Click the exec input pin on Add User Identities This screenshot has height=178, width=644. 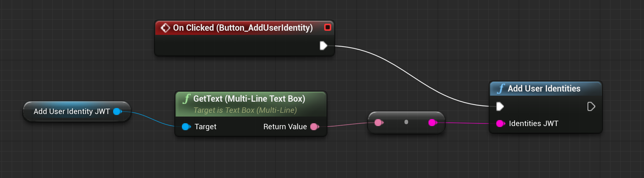coord(500,107)
